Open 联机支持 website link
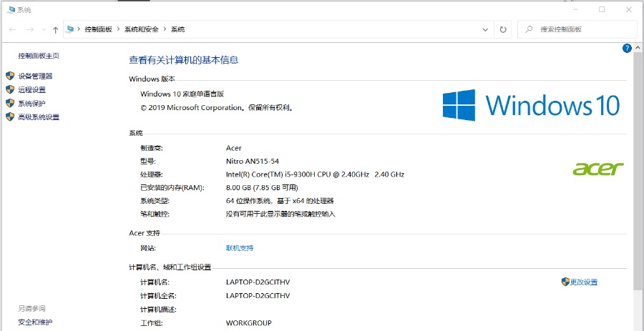The height and width of the screenshot is (331, 644). [240, 248]
